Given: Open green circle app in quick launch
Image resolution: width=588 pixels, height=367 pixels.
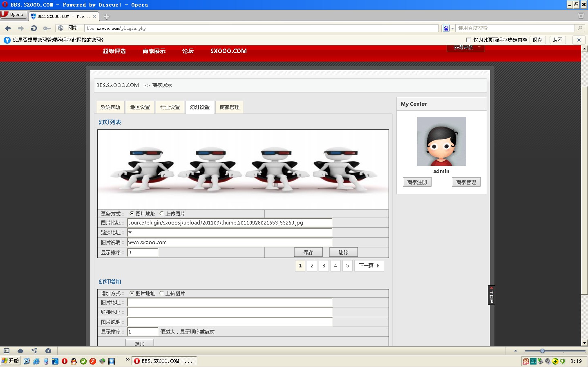Looking at the screenshot, I should 83,361.
